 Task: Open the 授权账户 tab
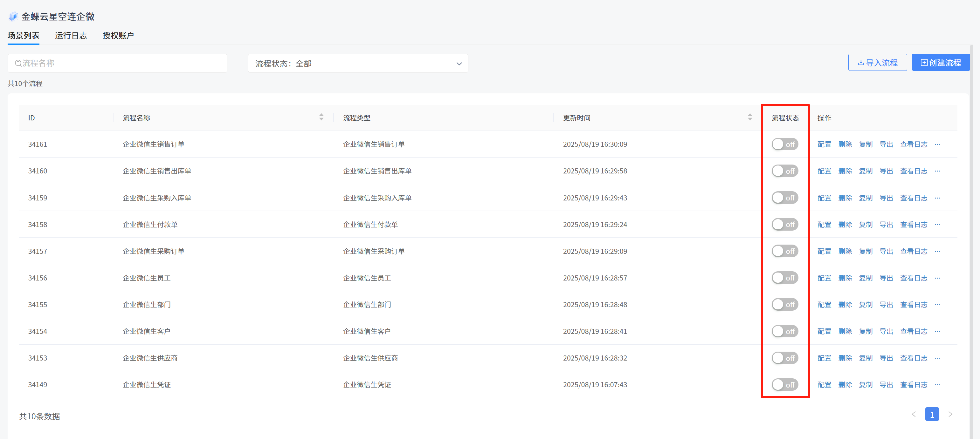(x=118, y=36)
